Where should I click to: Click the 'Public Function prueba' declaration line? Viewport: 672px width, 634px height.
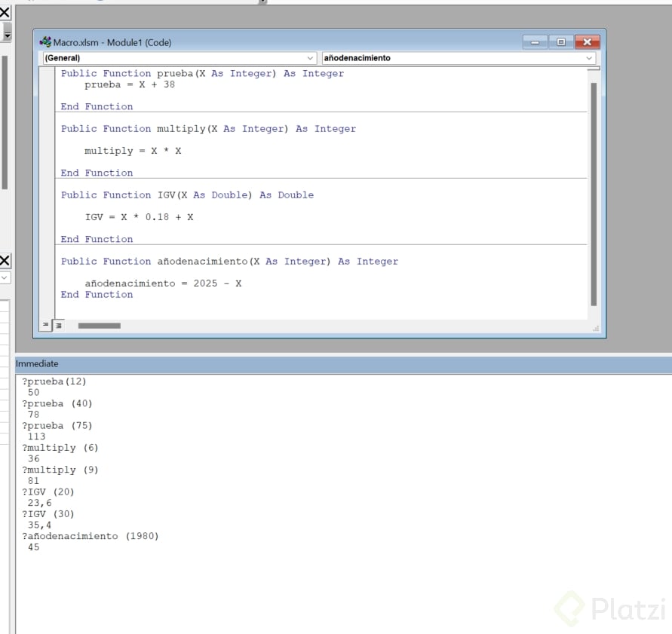pyautogui.click(x=202, y=73)
